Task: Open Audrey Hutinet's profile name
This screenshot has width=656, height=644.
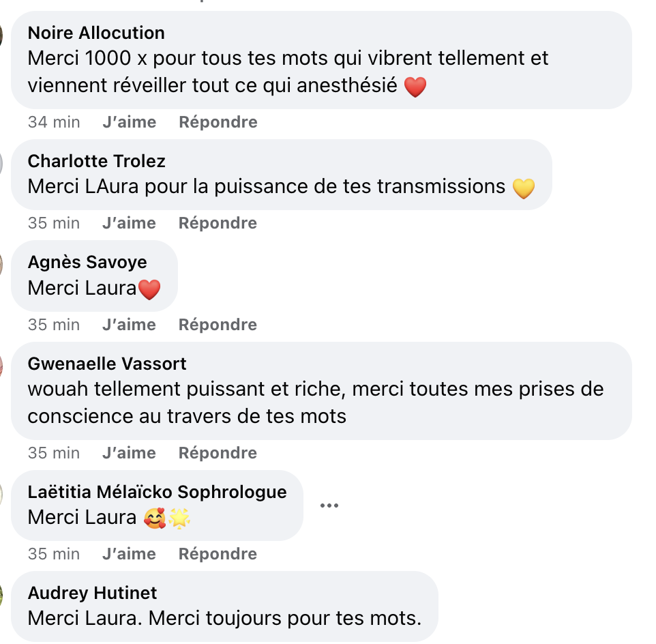Action: [x=92, y=593]
